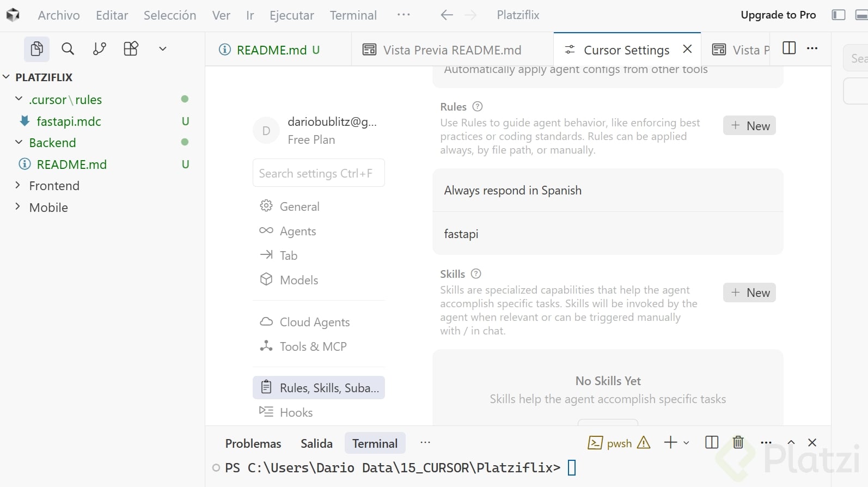Expand more activity bar views chevron
Viewport: 868px width, 487px height.
[x=162, y=49]
